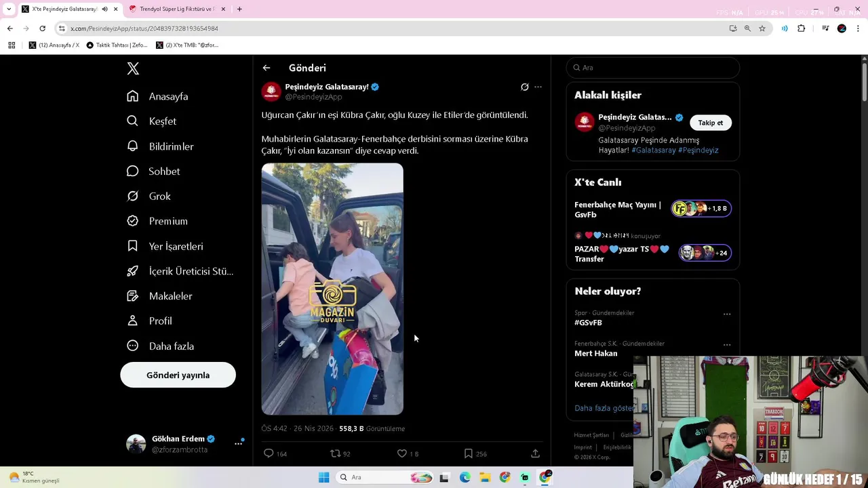The height and width of the screenshot is (488, 868).
Task: Click the #Galatasaray hashtag link
Action: tap(654, 150)
